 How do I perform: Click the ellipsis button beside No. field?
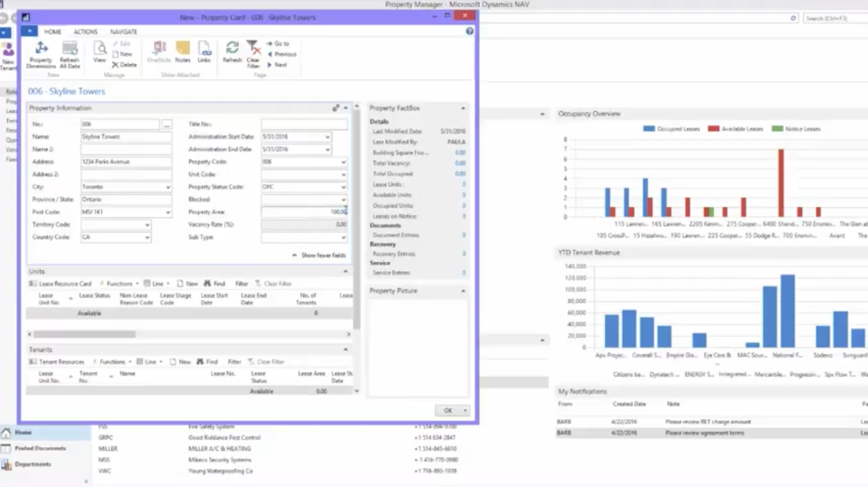(167, 124)
